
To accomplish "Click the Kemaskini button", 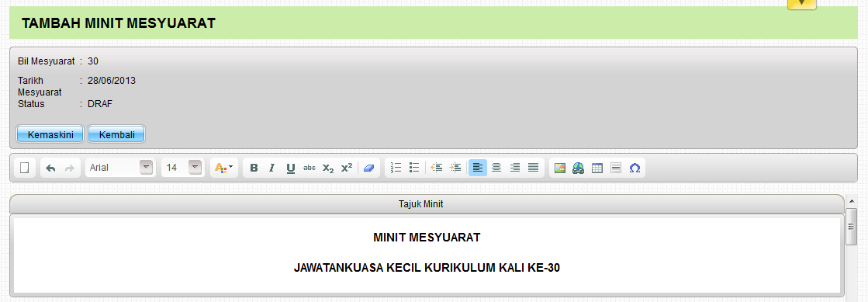I will (x=50, y=134).
